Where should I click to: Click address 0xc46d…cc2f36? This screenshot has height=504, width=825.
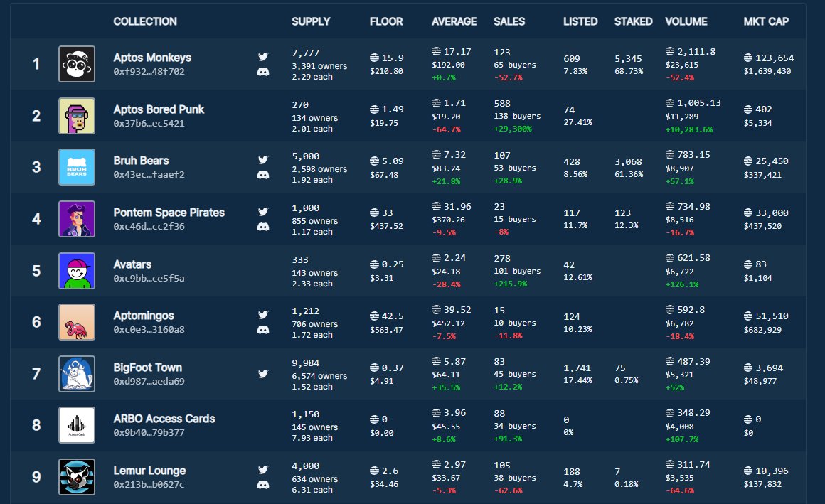[x=149, y=227]
